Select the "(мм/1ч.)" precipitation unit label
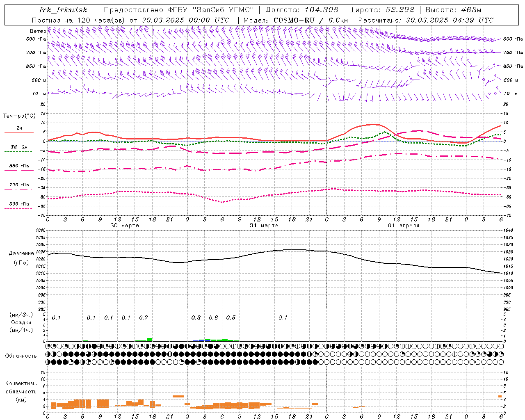This screenshot has width=525, height=420. point(21,330)
